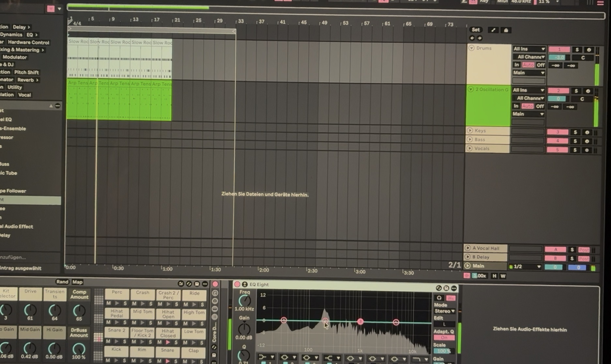Click the Set button above the track headers

click(x=476, y=30)
